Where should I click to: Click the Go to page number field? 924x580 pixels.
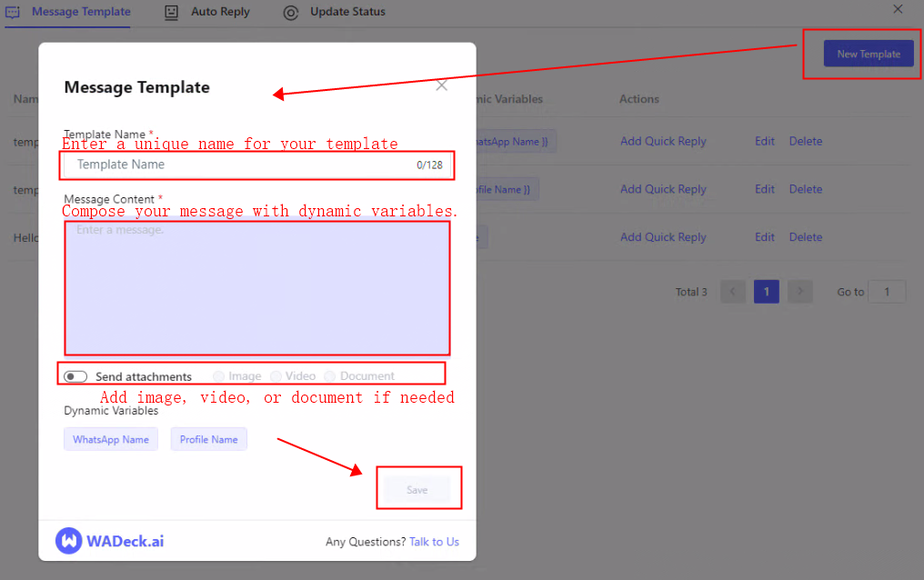(x=887, y=292)
